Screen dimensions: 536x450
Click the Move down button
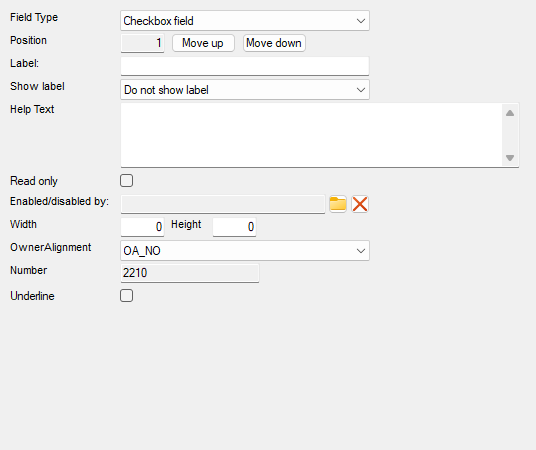pyautogui.click(x=274, y=43)
